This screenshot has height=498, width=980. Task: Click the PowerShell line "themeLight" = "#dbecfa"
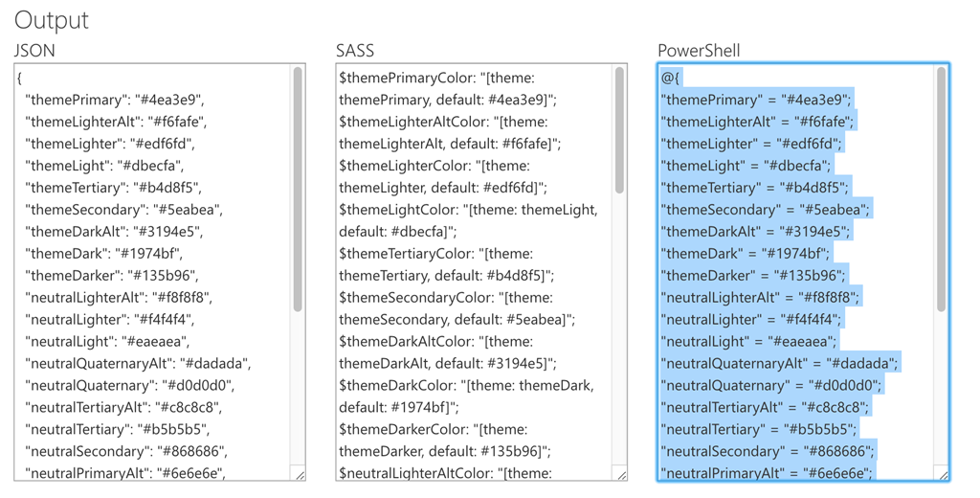coord(746,166)
